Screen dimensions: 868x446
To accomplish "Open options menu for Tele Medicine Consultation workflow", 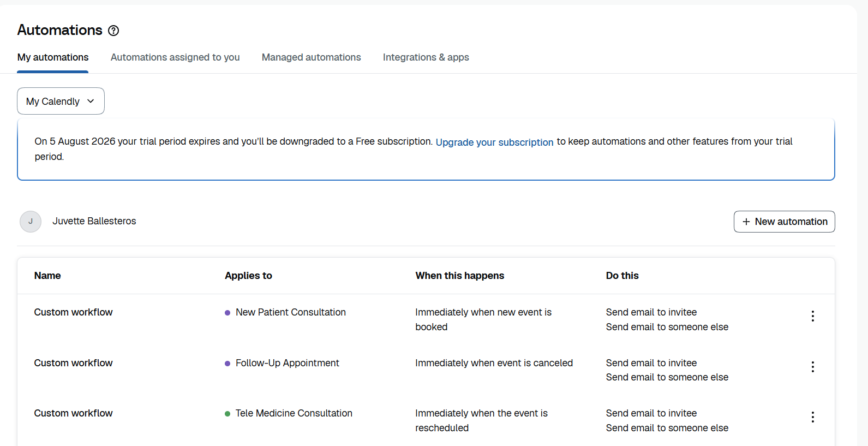I will 812,417.
